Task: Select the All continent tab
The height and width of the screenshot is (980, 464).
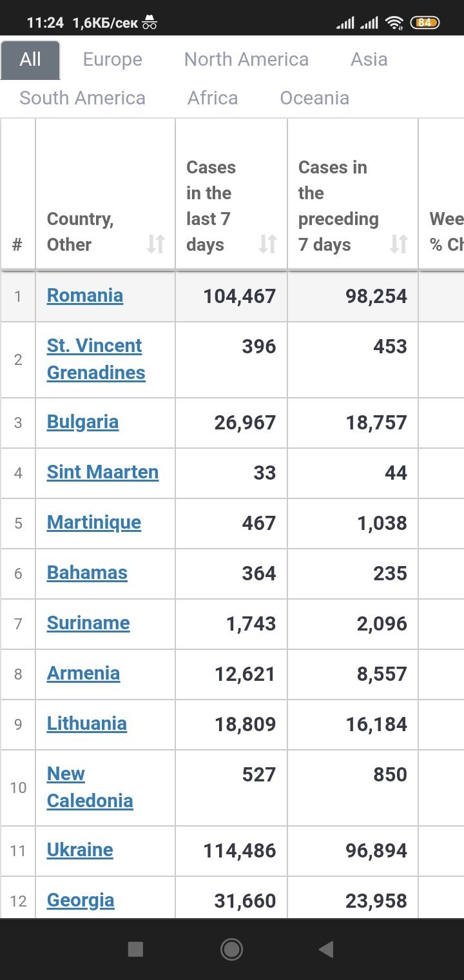Action: point(30,60)
